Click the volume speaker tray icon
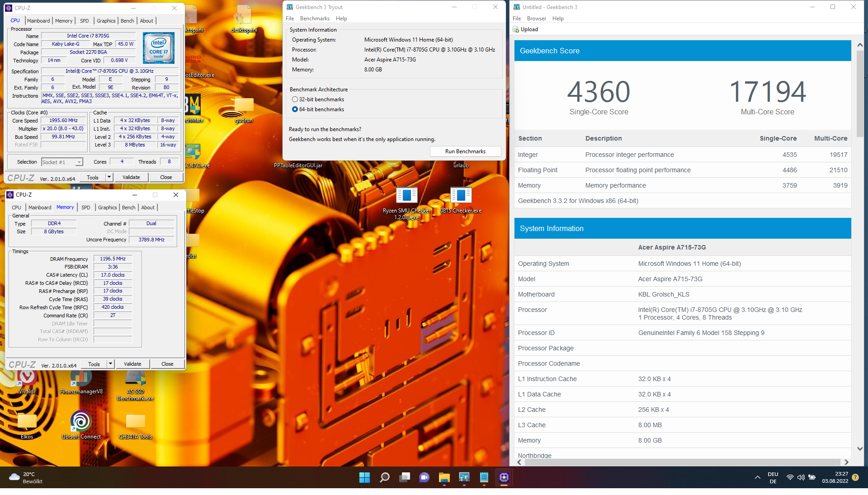 click(x=801, y=477)
